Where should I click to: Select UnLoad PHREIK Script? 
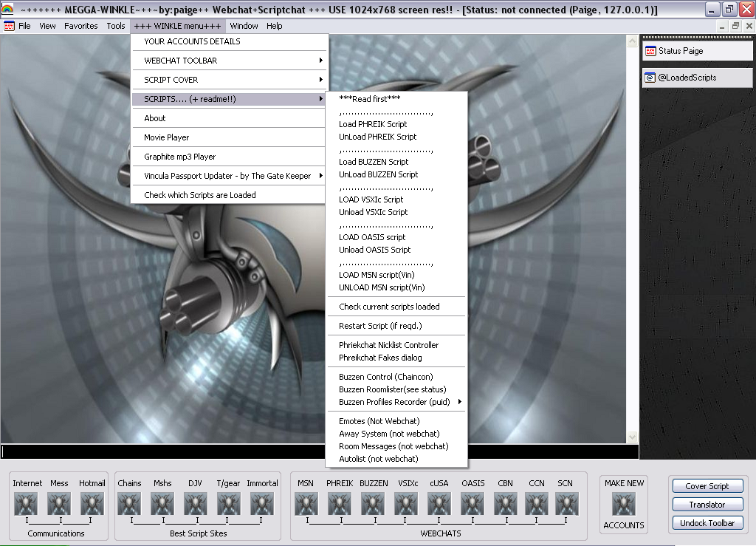(x=396, y=137)
